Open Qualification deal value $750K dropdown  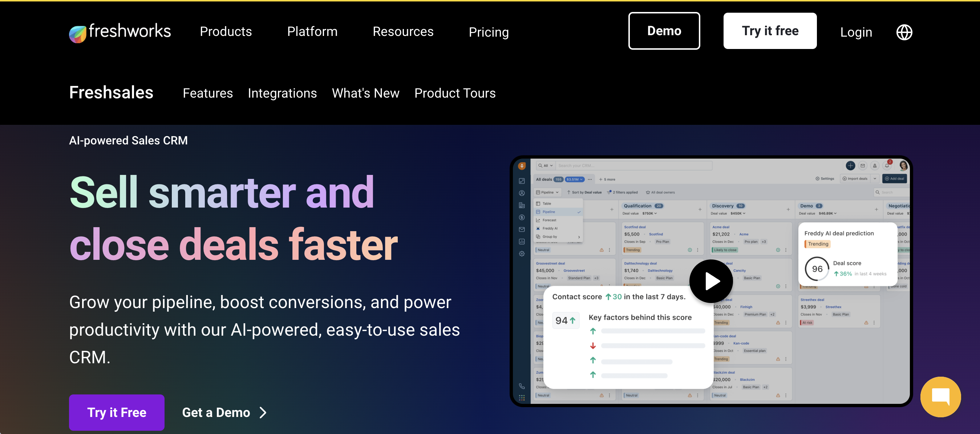tap(649, 214)
